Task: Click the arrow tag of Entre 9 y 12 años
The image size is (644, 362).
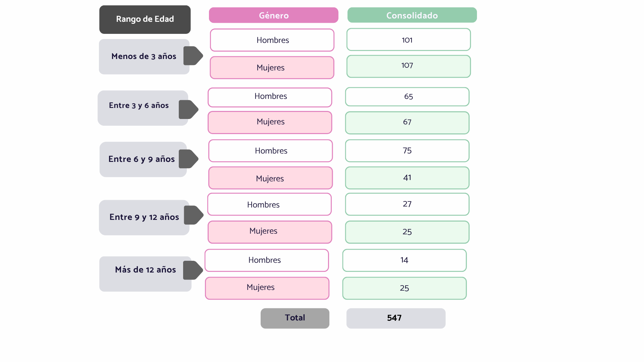Action: [194, 215]
